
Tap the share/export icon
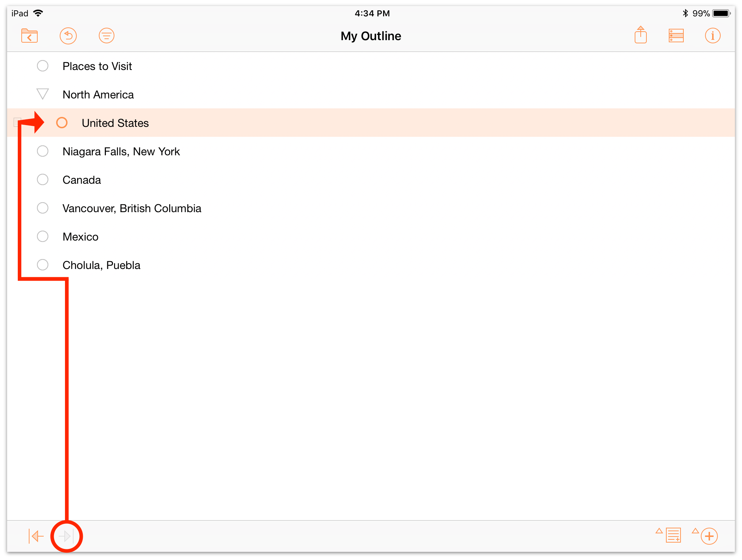pos(641,35)
